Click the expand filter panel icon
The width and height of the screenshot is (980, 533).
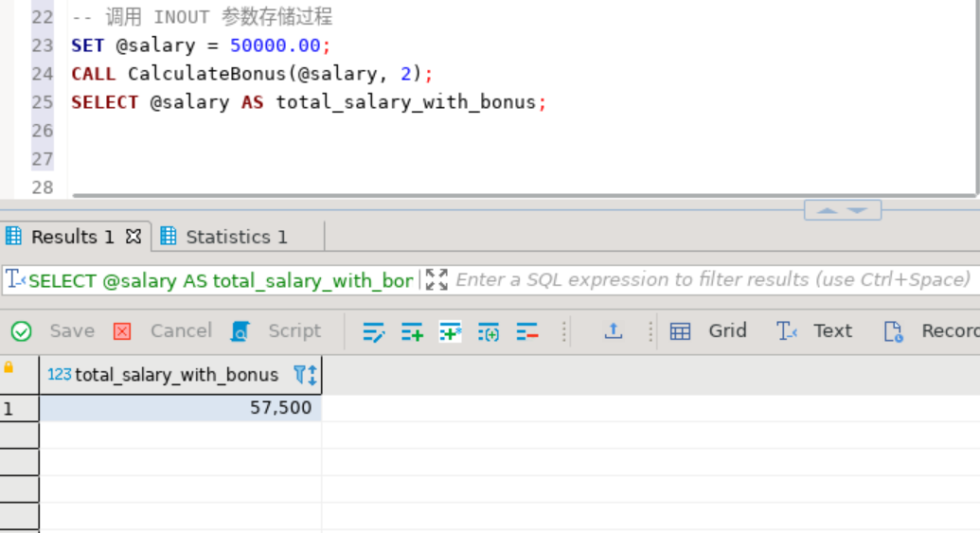[x=437, y=279]
